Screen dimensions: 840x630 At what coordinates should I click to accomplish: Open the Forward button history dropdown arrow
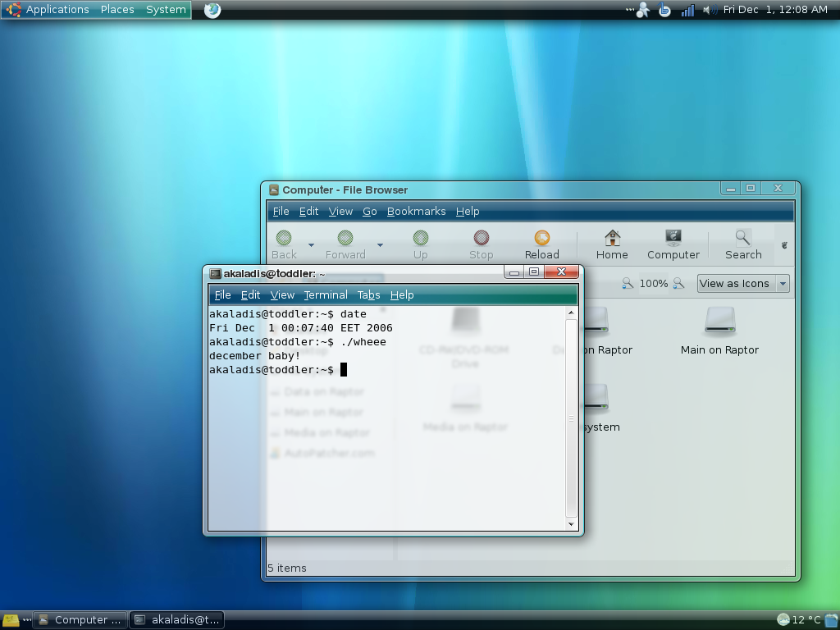pos(379,244)
